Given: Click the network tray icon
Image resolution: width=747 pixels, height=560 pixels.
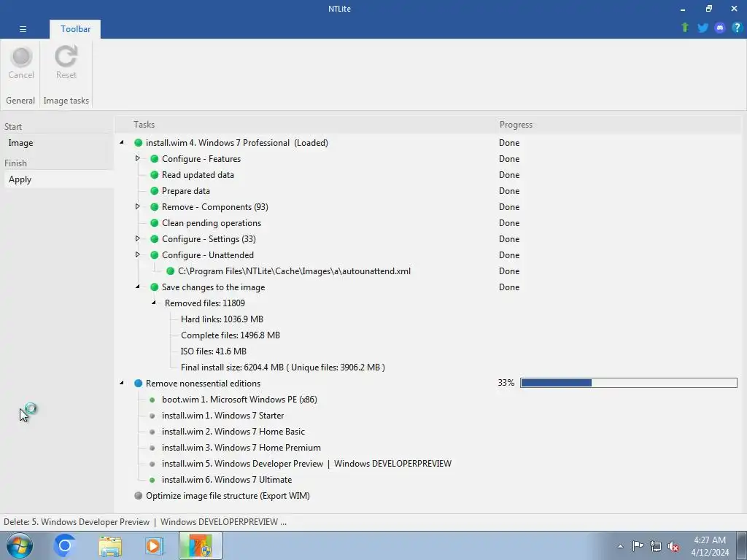Looking at the screenshot, I should [656, 546].
